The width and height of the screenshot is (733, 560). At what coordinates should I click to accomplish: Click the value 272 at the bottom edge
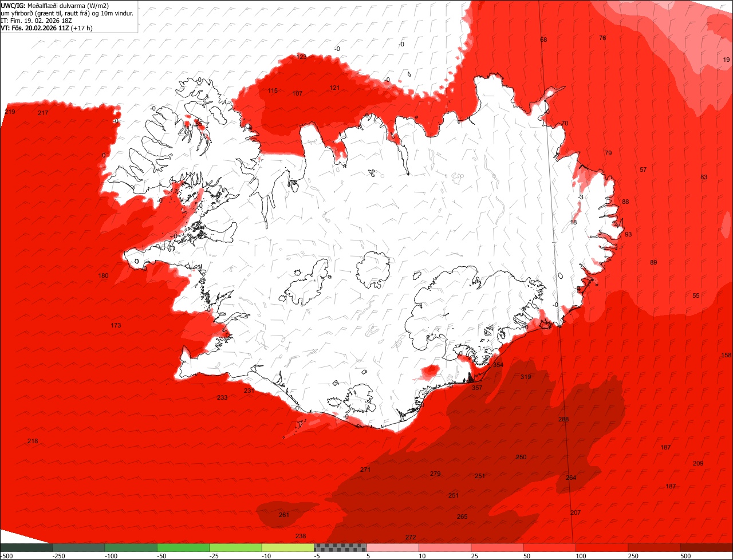click(411, 538)
